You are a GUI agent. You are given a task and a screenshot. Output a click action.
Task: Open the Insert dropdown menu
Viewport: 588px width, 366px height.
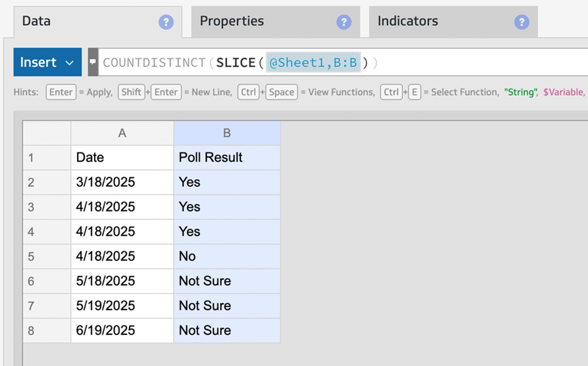47,62
